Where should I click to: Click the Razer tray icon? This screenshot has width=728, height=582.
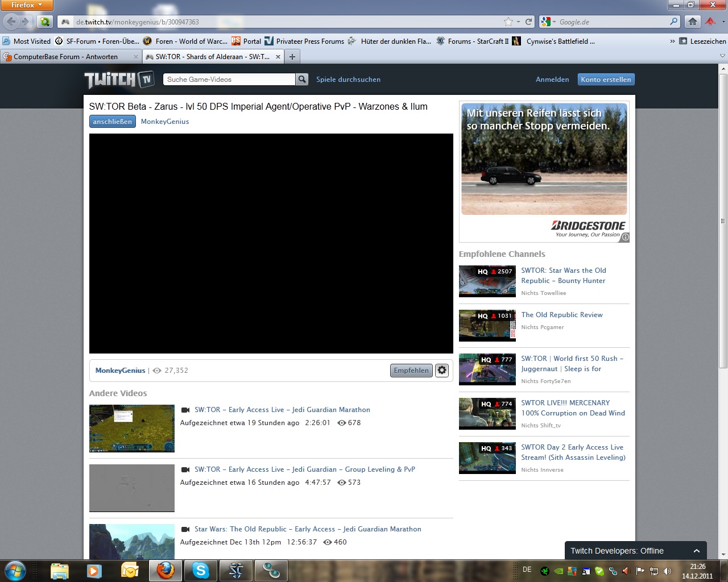545,571
